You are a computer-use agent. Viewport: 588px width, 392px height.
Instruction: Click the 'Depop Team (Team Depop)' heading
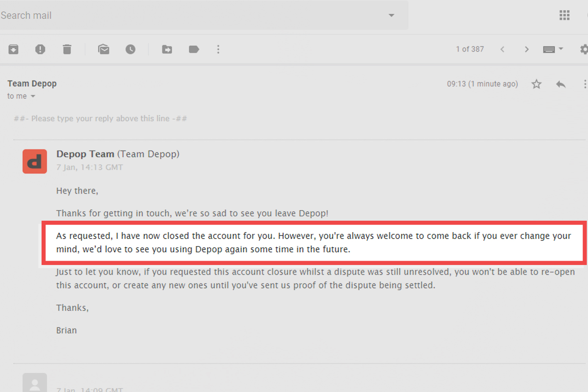118,154
